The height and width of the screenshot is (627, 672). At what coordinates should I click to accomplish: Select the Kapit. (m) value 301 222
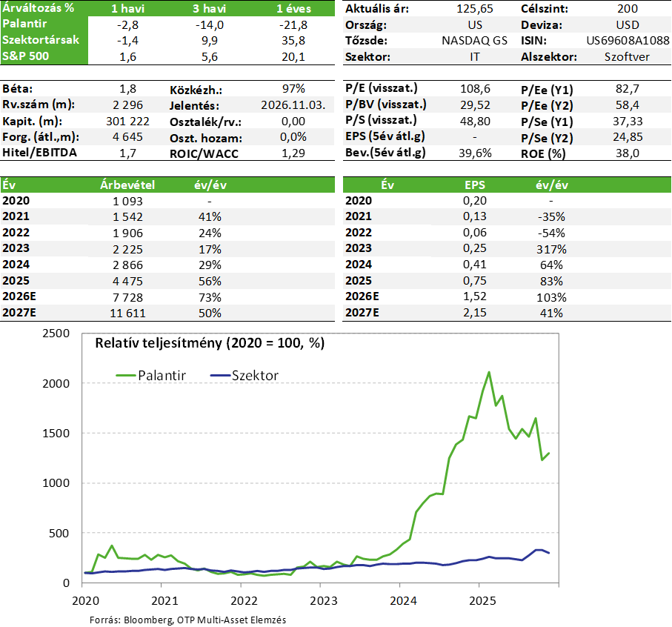(127, 122)
